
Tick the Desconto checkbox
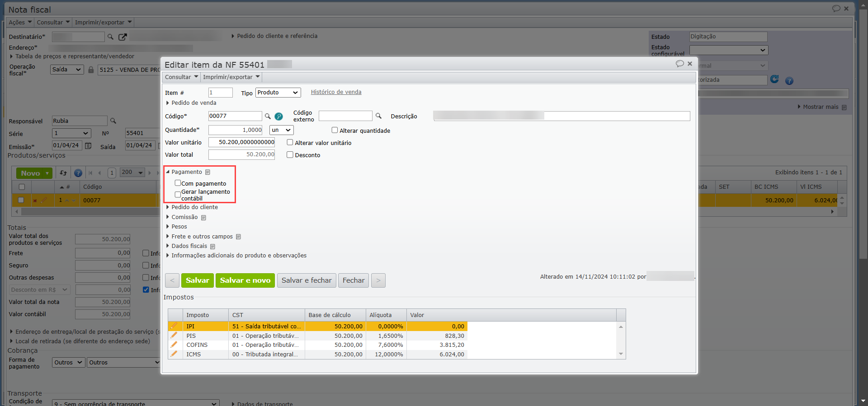coord(290,154)
